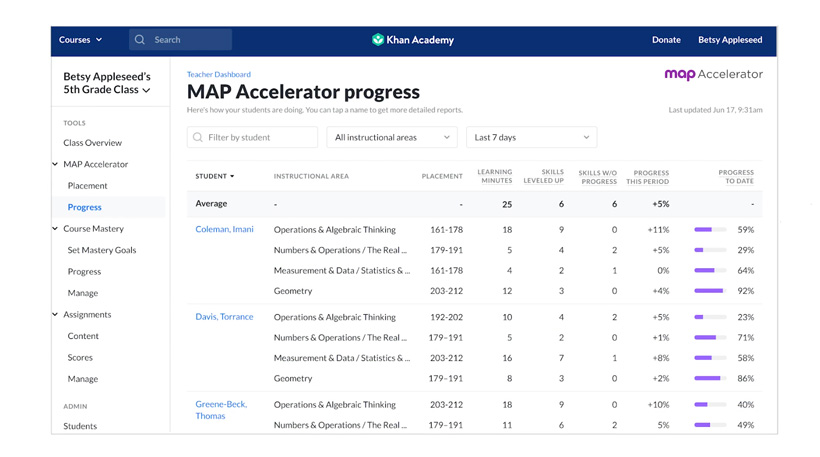Open Davis, Torrance student report
Screen dimensions: 820x457
[x=224, y=316]
